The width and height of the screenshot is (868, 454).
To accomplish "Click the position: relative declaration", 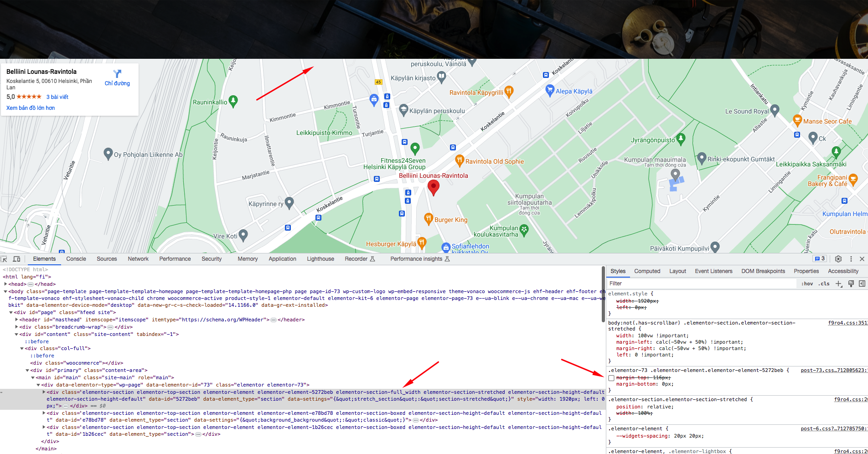I will pos(645,407).
